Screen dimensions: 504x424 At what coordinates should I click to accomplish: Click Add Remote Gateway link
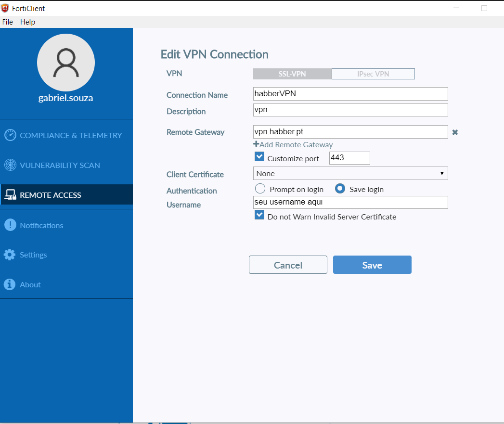[x=296, y=145]
